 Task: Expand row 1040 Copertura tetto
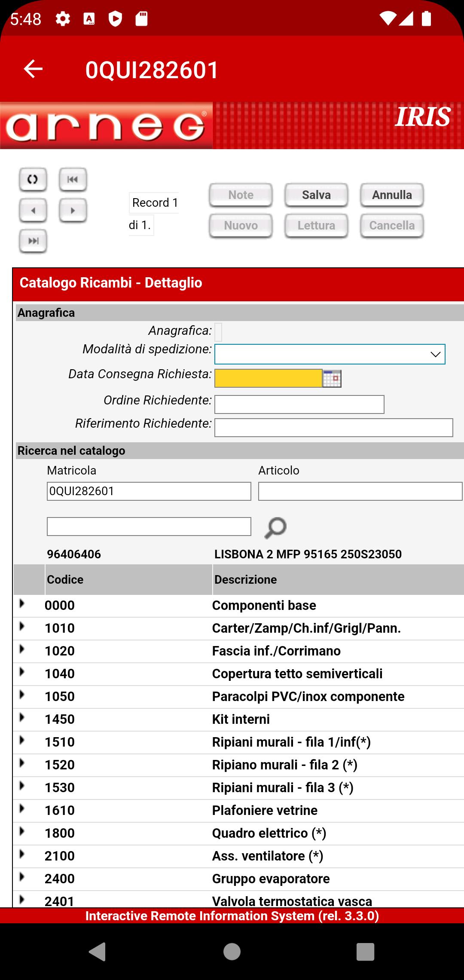click(22, 672)
